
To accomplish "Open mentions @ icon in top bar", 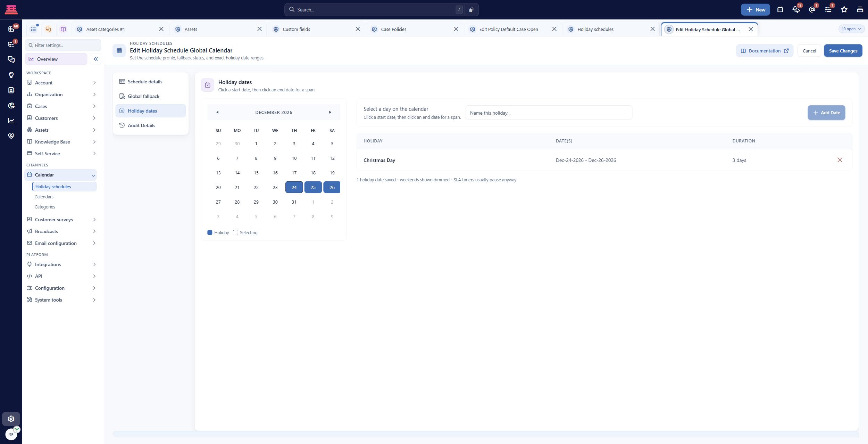I will [812, 10].
